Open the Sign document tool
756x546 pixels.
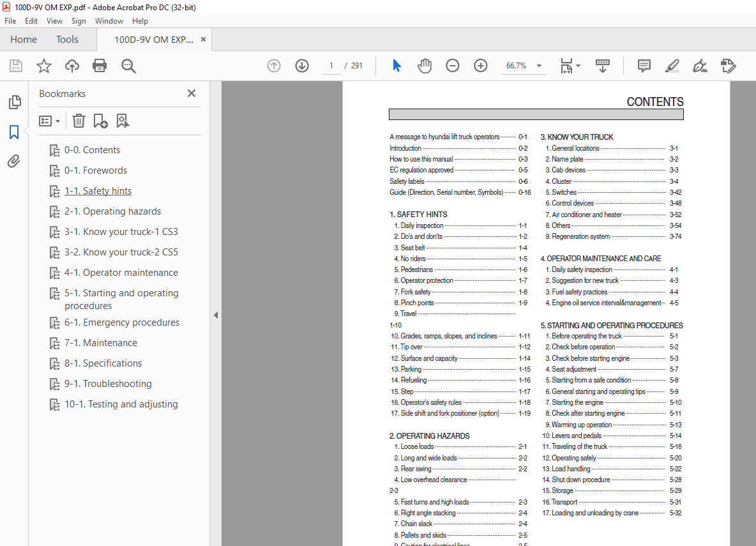tap(700, 66)
